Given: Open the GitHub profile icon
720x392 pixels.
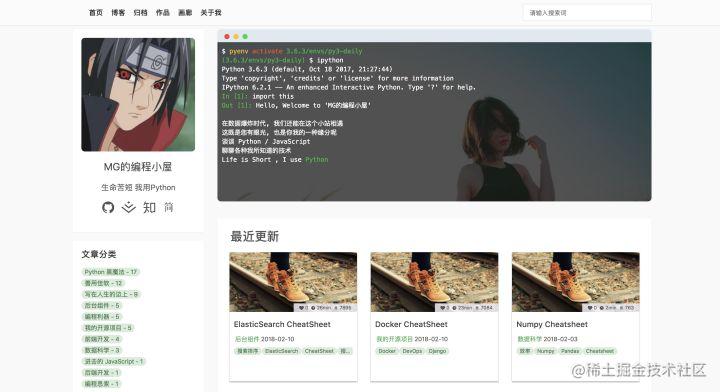Looking at the screenshot, I should pyautogui.click(x=108, y=207).
